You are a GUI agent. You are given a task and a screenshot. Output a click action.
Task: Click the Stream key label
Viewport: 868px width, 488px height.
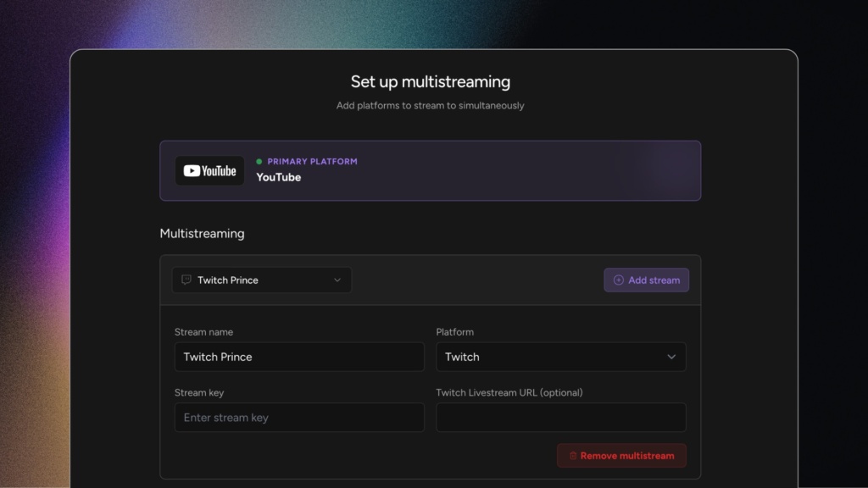click(x=199, y=393)
